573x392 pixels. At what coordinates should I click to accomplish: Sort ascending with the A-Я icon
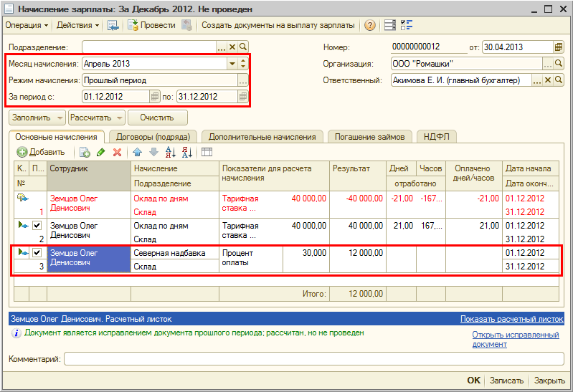[x=171, y=152]
